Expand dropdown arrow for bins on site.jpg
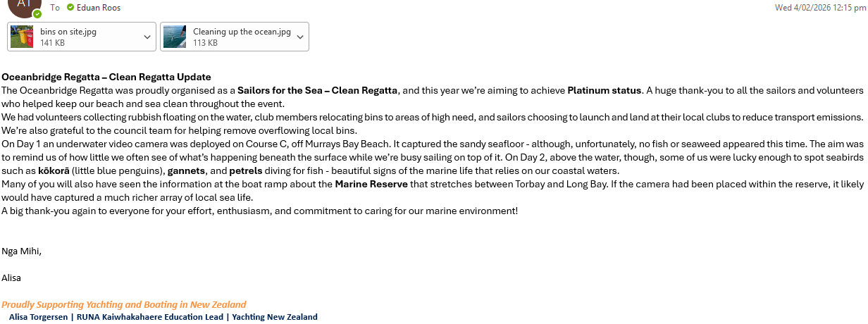868x324 pixels. click(147, 37)
